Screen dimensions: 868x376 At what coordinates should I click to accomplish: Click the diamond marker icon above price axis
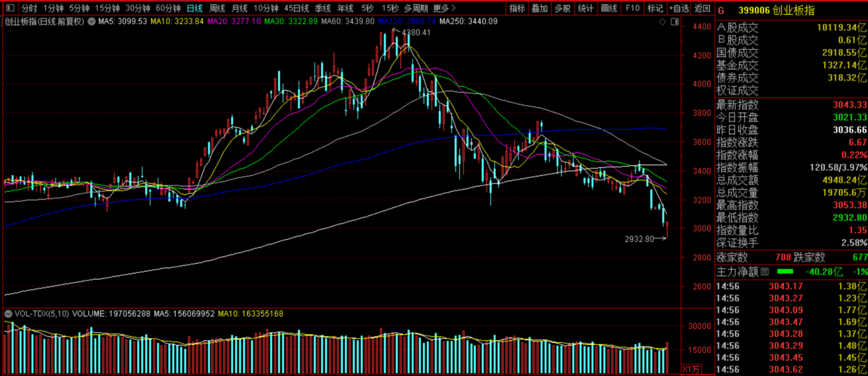point(663,22)
